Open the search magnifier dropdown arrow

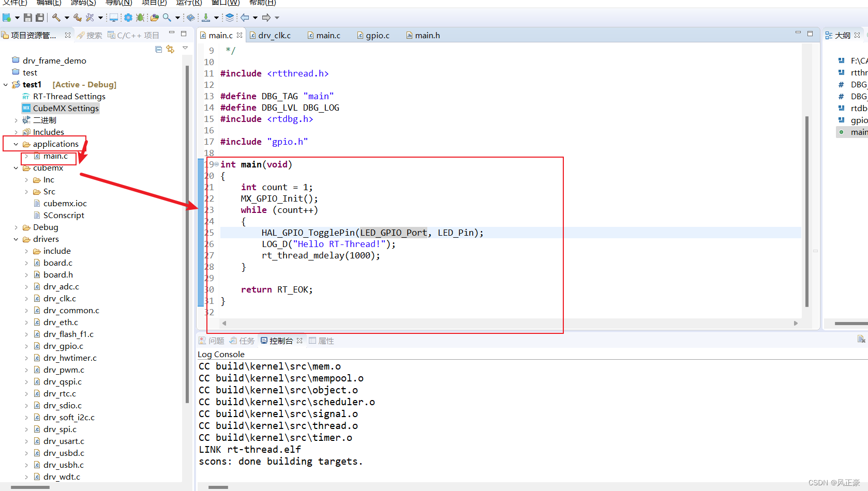tap(177, 18)
